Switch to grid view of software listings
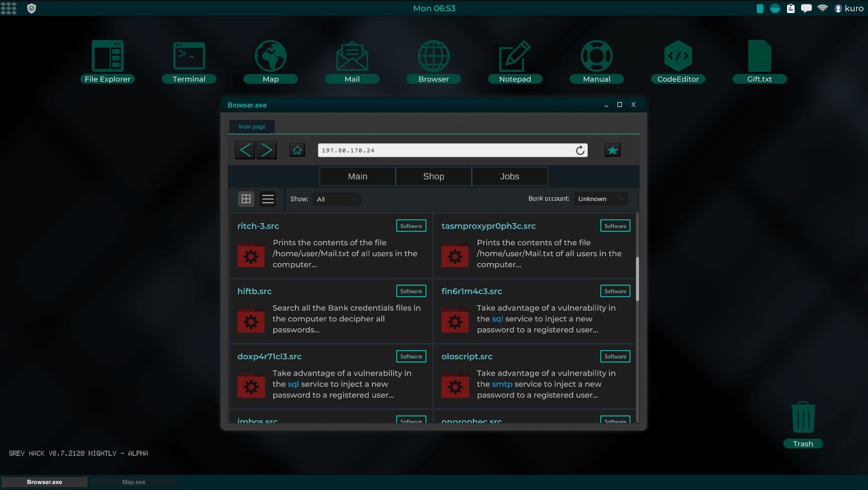The image size is (868, 490). point(246,199)
